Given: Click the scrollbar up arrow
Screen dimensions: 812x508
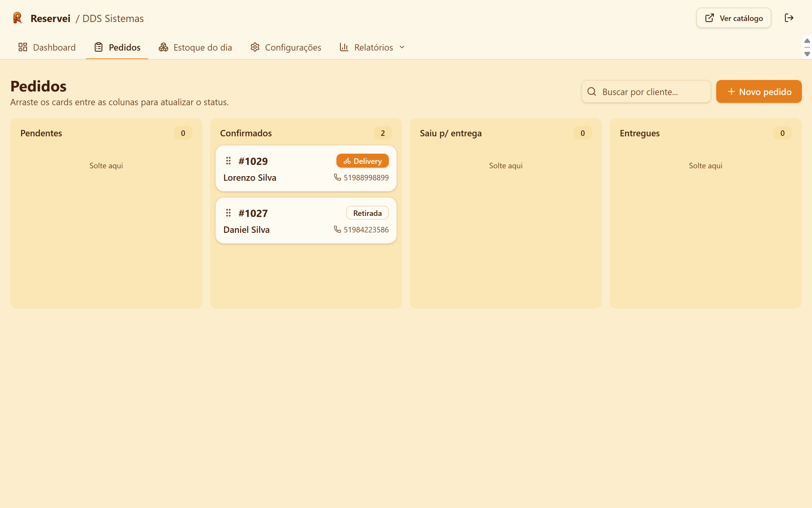Looking at the screenshot, I should 807,41.
